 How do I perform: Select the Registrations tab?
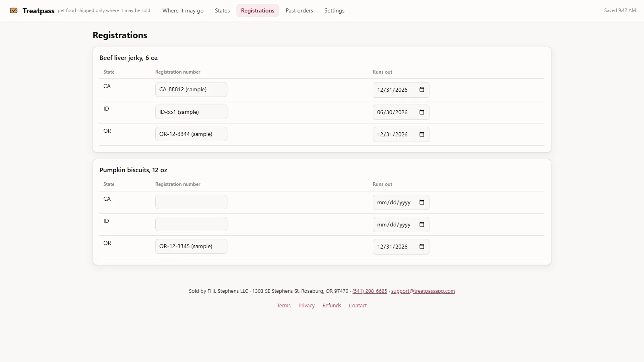pyautogui.click(x=258, y=10)
